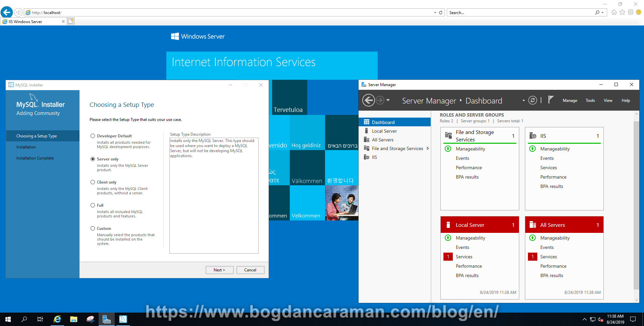
Task: Open the Tools menu in Server Manager
Action: 590,101
